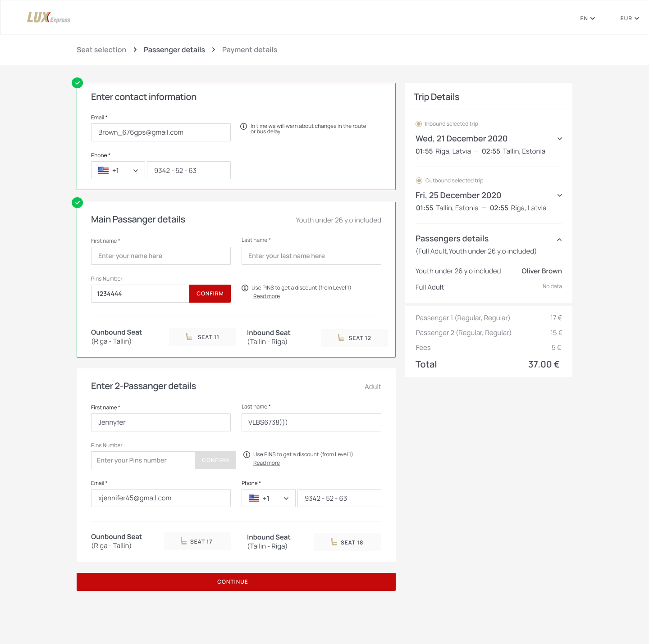649x644 pixels.
Task: Click the LUX Express logo
Action: pos(49,18)
